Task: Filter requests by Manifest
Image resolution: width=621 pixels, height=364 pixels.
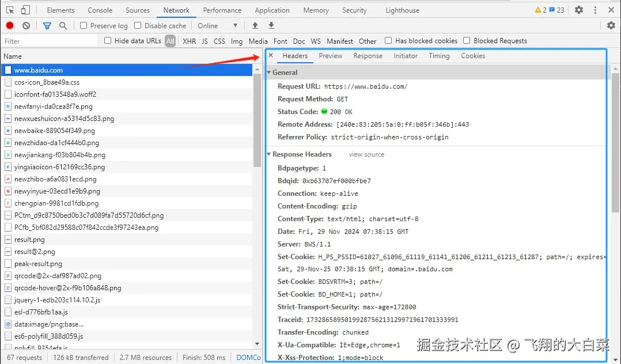Action: 340,41
